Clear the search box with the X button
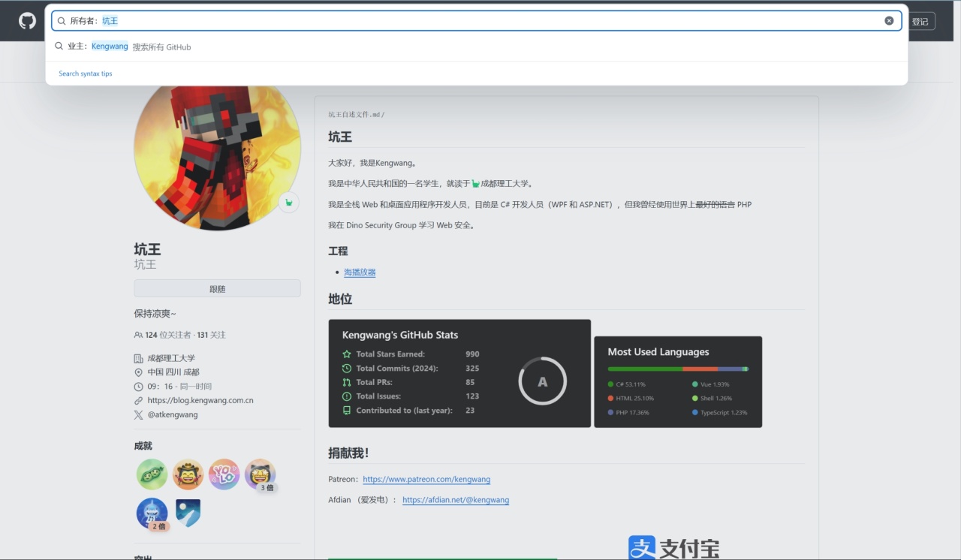The image size is (961, 560). tap(889, 21)
